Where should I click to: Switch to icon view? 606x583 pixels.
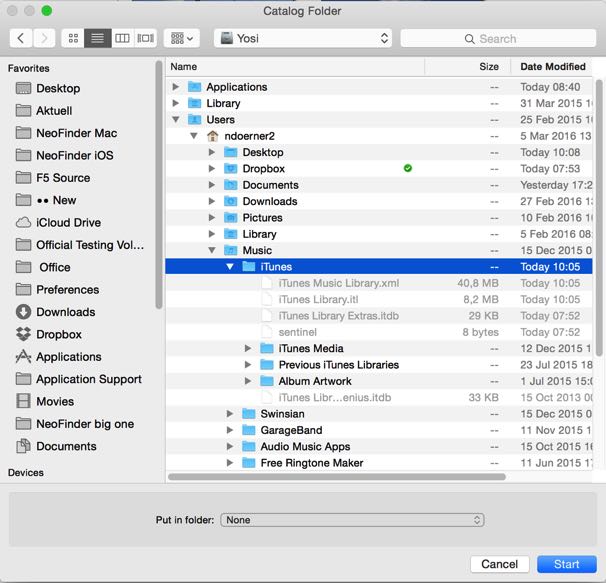pyautogui.click(x=73, y=38)
